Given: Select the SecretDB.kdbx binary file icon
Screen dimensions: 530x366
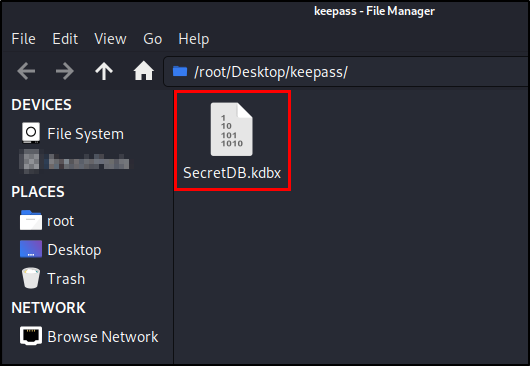Looking at the screenshot, I should (x=232, y=129).
